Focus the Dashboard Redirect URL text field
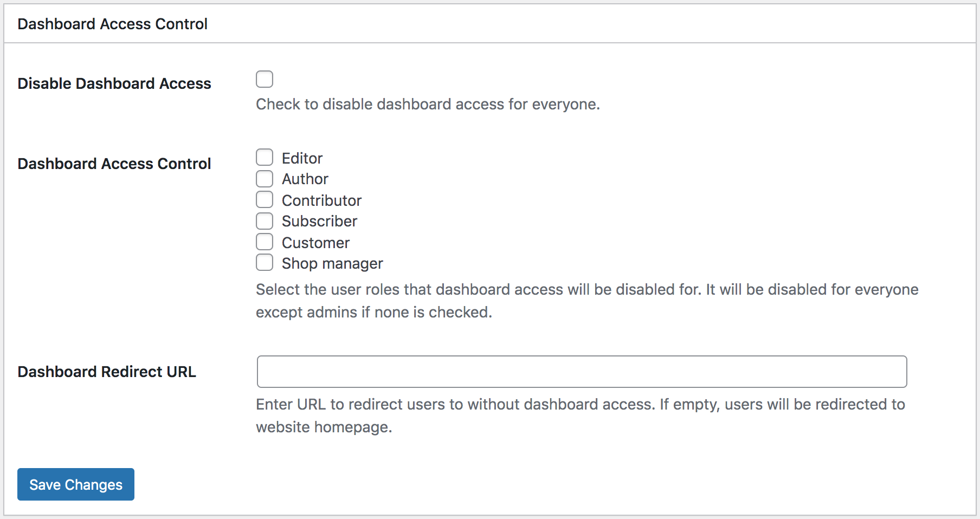The width and height of the screenshot is (980, 519). pyautogui.click(x=582, y=372)
